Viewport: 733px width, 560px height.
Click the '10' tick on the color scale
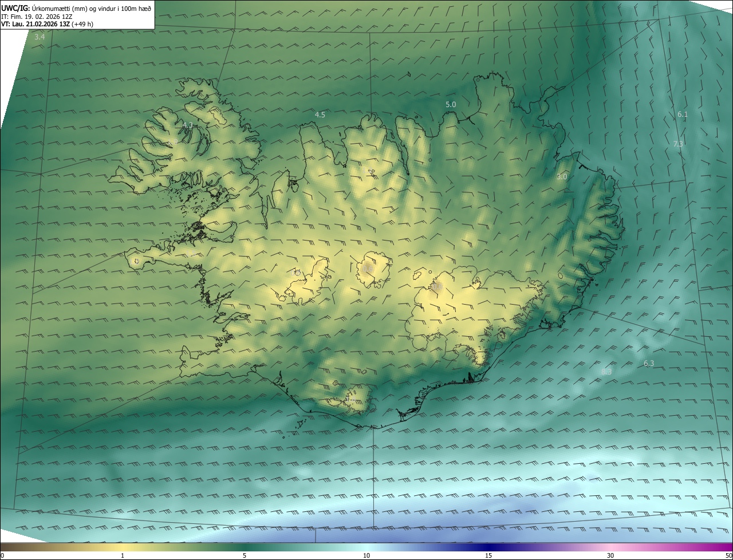366,555
